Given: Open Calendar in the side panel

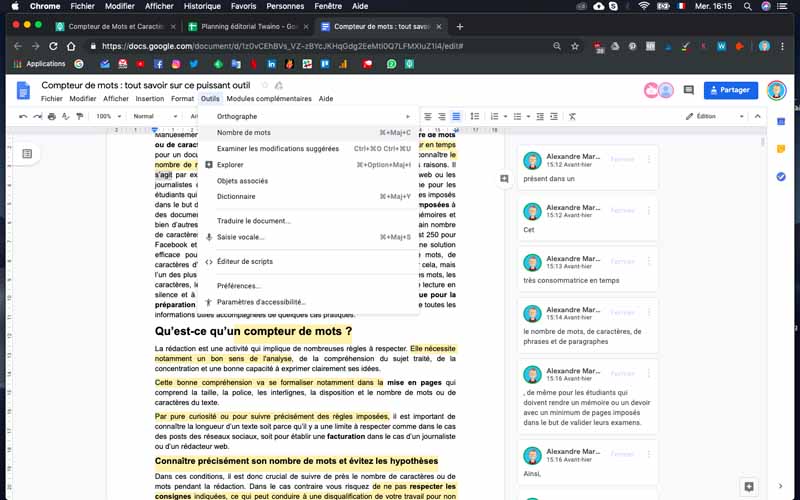Looking at the screenshot, I should pos(781,121).
